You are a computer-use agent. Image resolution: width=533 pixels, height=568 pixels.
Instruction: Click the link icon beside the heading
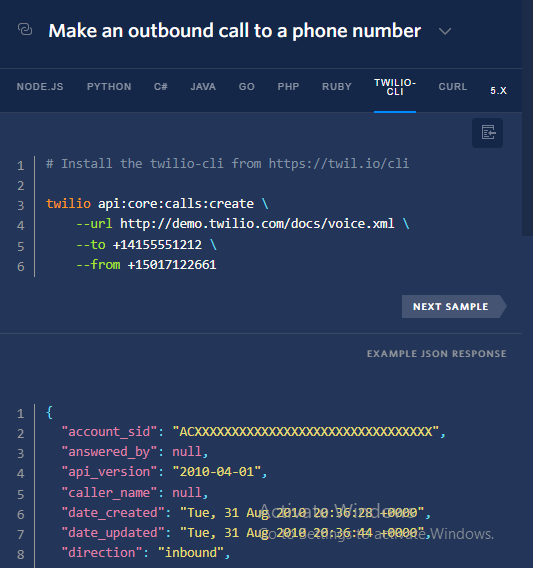pos(25,29)
